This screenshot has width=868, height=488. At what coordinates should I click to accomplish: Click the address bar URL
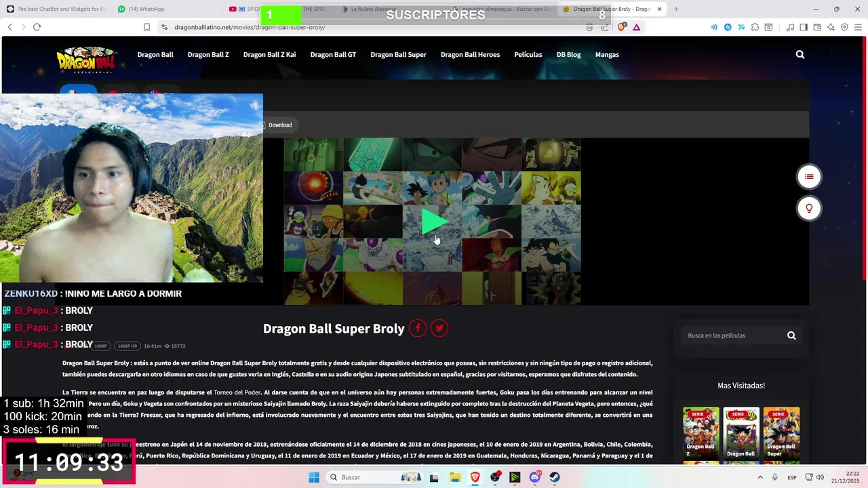point(250,27)
